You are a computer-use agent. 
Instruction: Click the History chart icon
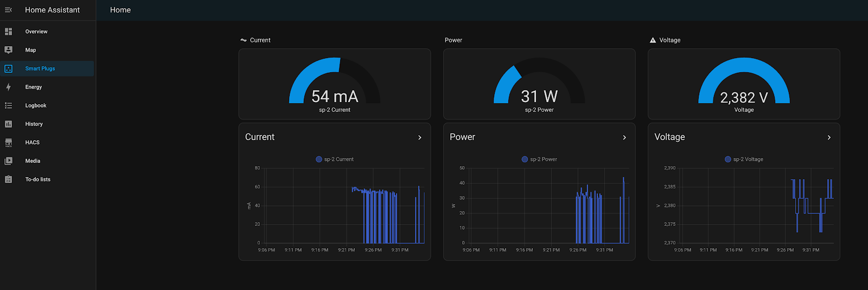tap(8, 124)
